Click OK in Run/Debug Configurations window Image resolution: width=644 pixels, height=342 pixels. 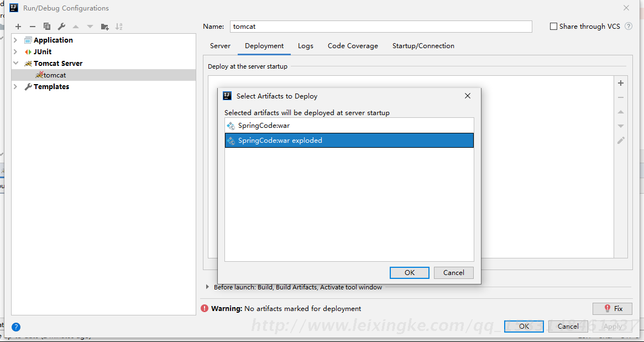(x=523, y=327)
